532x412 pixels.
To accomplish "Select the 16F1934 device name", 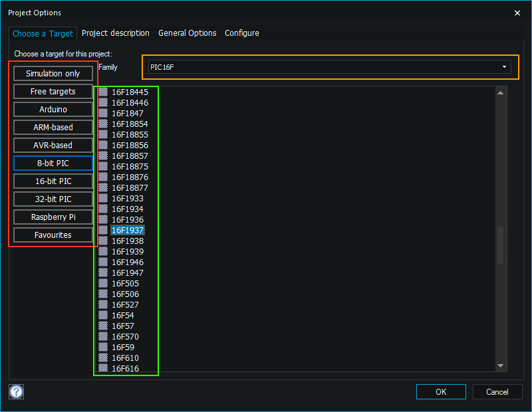I will pos(128,209).
